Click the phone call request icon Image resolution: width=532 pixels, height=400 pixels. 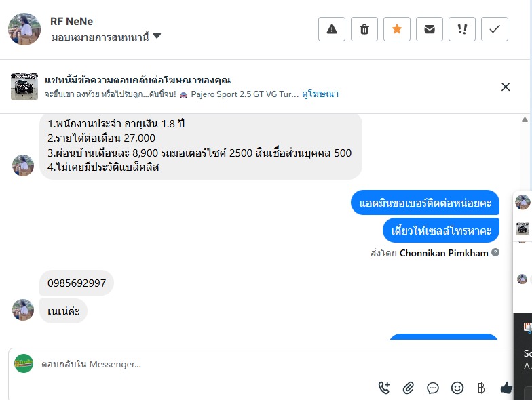pos(384,388)
